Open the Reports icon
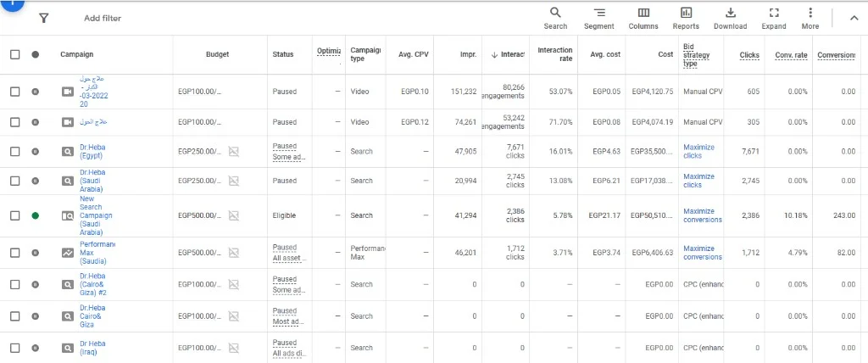This screenshot has height=363, width=868. pos(686,19)
